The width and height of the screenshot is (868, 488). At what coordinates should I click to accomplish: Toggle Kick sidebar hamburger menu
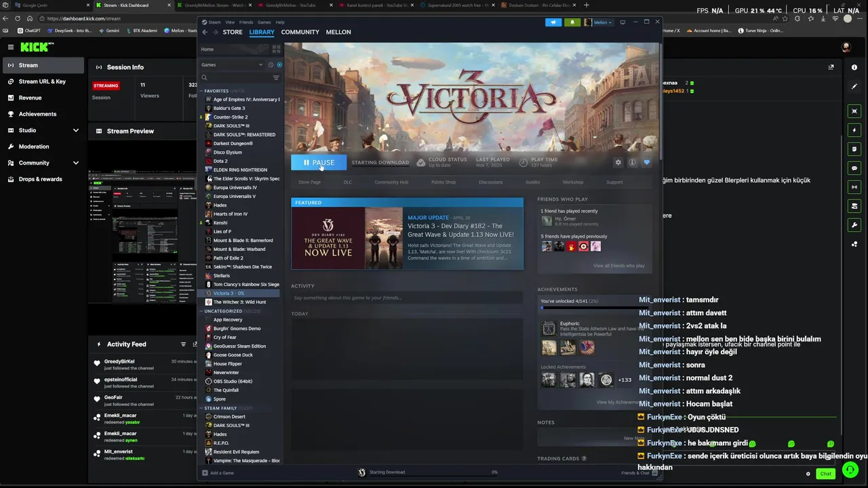tap(11, 47)
